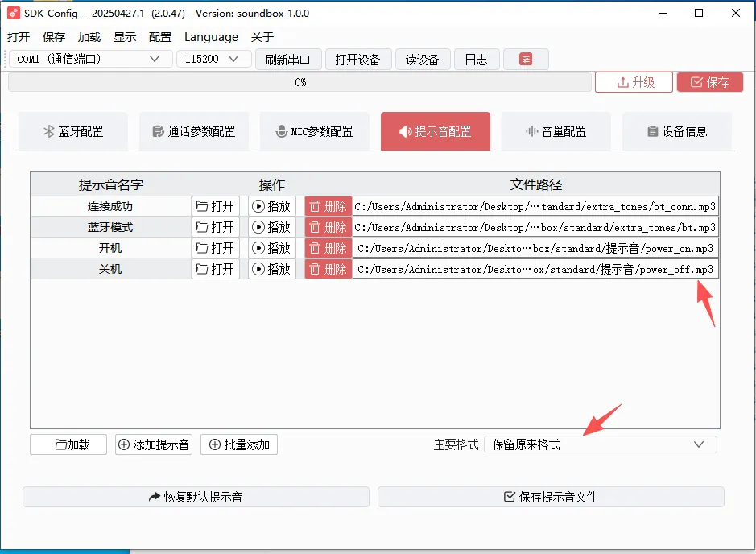Click the red settings icon button in toolbar
The width and height of the screenshot is (756, 554).
(526, 60)
